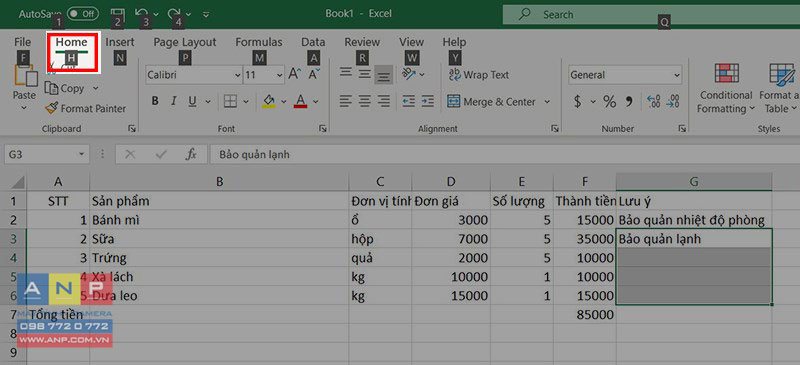Open the File tab

pyautogui.click(x=22, y=42)
